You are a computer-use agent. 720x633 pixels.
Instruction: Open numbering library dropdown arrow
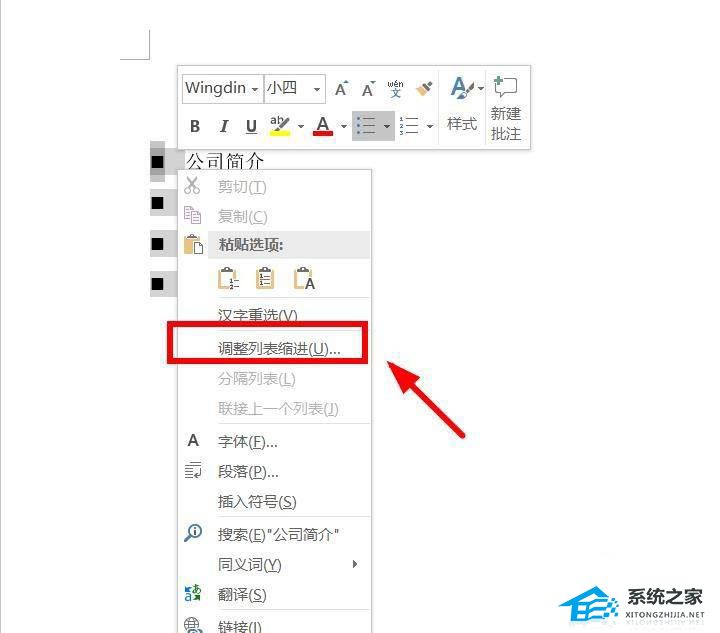click(430, 126)
